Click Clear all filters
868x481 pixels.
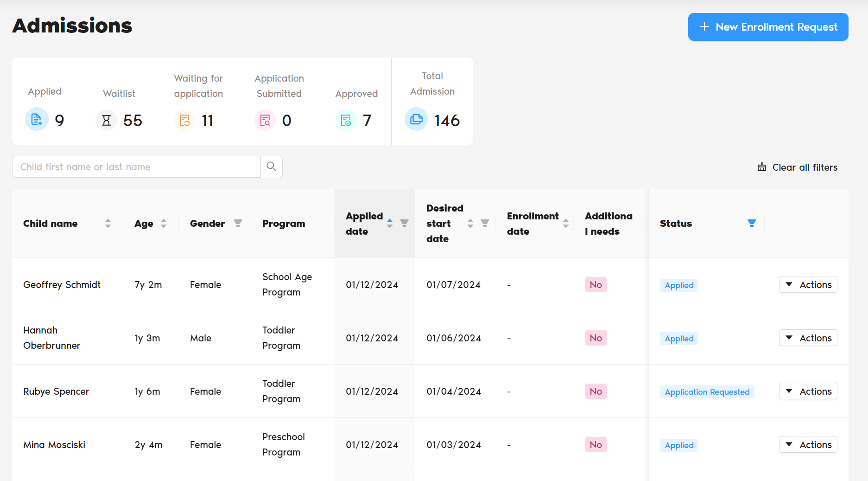tap(797, 167)
